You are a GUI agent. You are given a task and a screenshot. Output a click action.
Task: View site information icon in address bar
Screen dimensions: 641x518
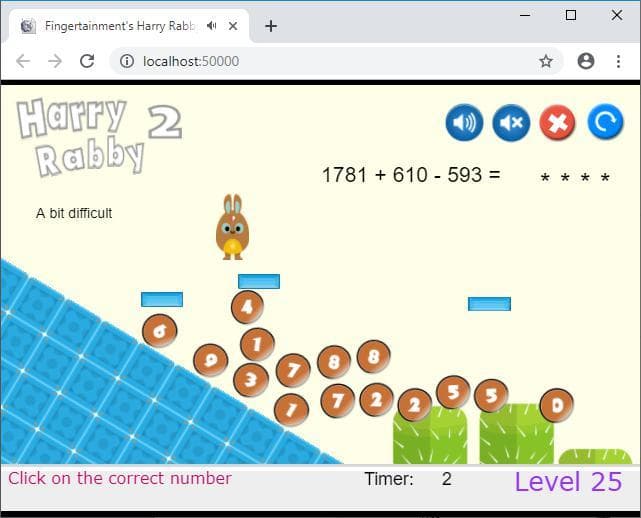click(x=127, y=61)
